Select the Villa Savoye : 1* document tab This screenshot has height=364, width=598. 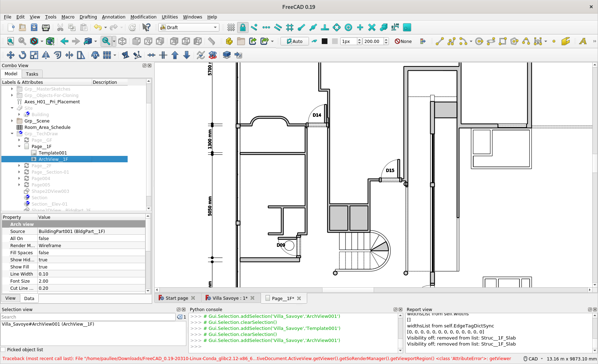tap(231, 298)
